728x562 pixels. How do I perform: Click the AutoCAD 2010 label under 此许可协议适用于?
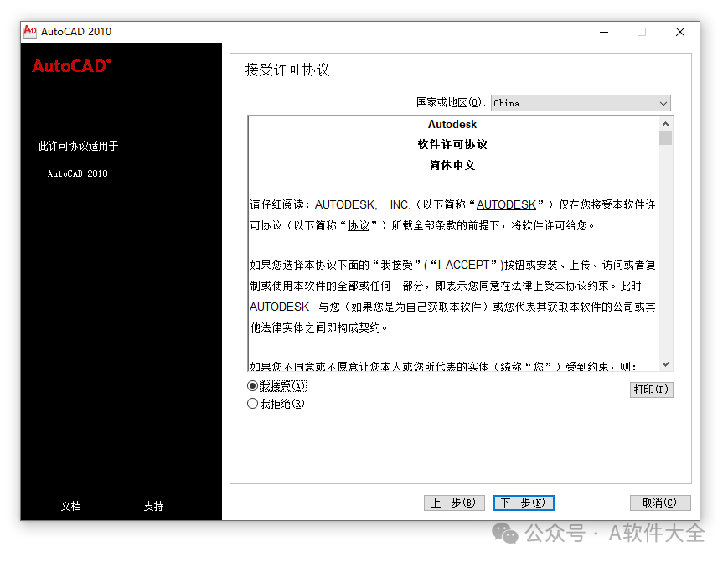pos(77,173)
